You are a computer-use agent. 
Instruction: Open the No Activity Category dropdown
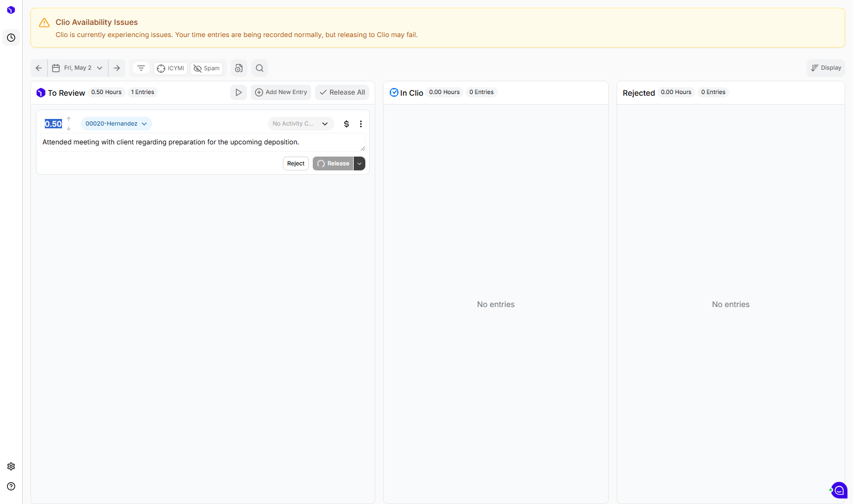coord(301,124)
